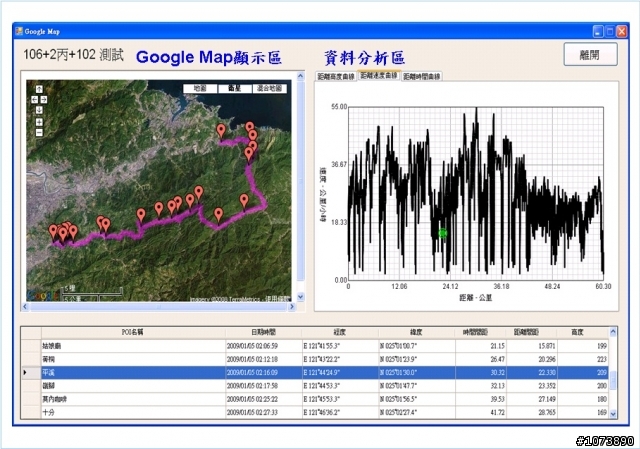Click the POI table scroll-down arrow

(613, 414)
